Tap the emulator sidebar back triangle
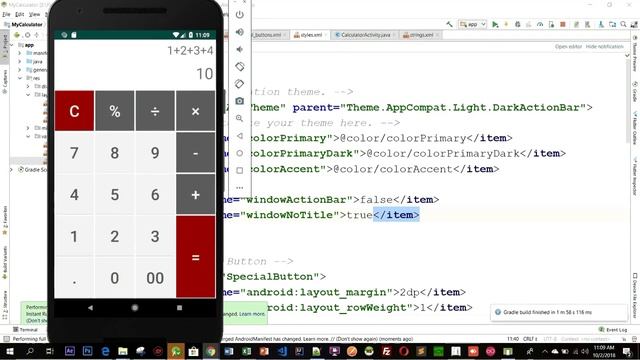This screenshot has width=640, height=360. click(240, 136)
